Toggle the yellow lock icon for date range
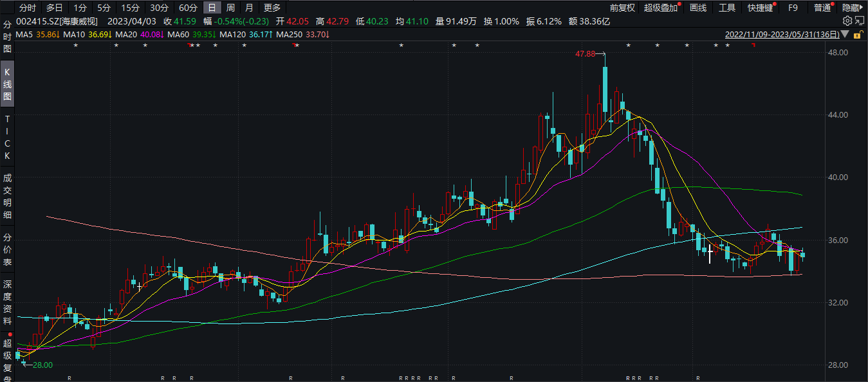Image resolution: width=868 pixels, height=382 pixels. point(858,34)
